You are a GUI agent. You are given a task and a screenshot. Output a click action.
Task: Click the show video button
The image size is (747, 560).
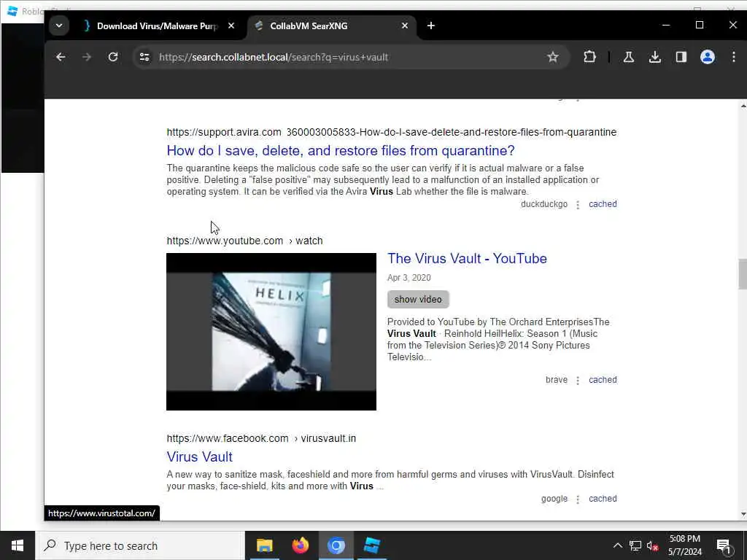pos(418,299)
